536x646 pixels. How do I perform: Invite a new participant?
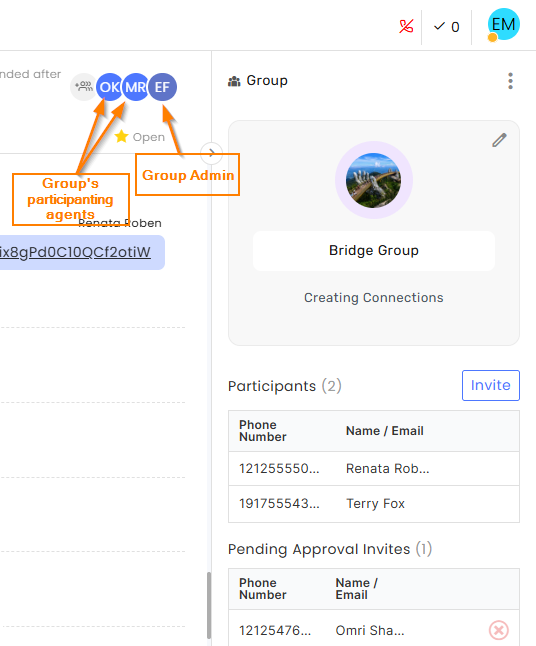tap(491, 385)
